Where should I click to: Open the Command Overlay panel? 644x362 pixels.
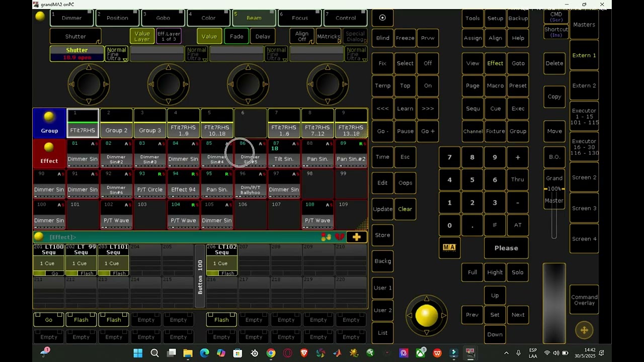coord(584,300)
